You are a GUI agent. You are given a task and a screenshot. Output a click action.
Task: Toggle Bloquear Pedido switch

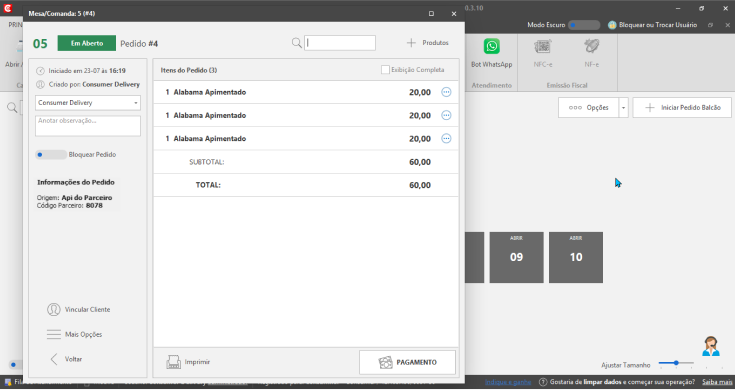point(51,155)
